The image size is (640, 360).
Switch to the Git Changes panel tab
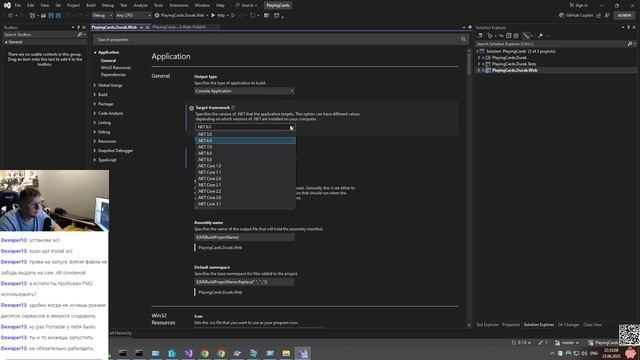[568, 325]
